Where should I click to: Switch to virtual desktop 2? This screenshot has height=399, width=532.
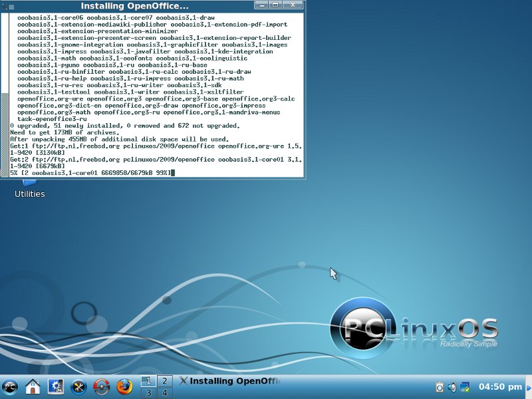pyautogui.click(x=164, y=381)
